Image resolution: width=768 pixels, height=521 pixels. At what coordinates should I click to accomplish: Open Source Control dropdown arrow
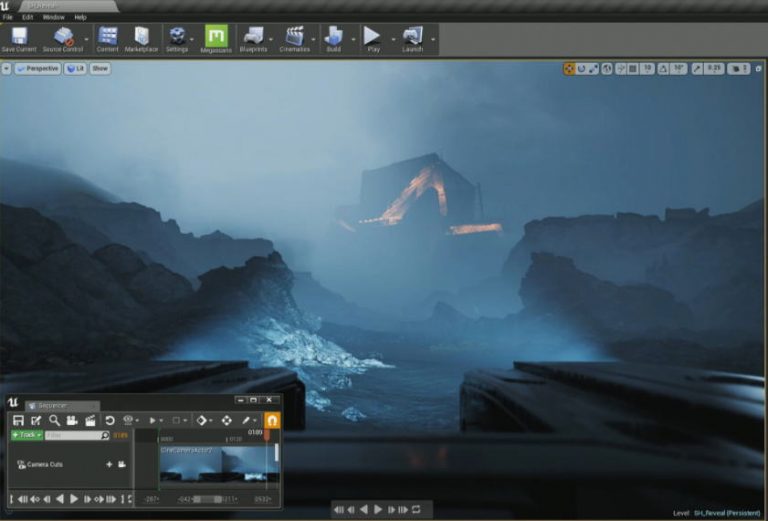pos(87,39)
